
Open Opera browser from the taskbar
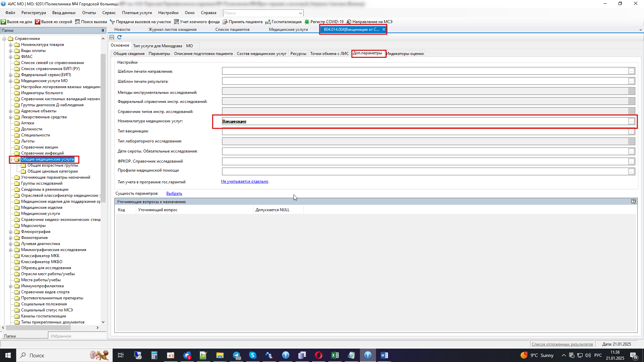(318, 355)
